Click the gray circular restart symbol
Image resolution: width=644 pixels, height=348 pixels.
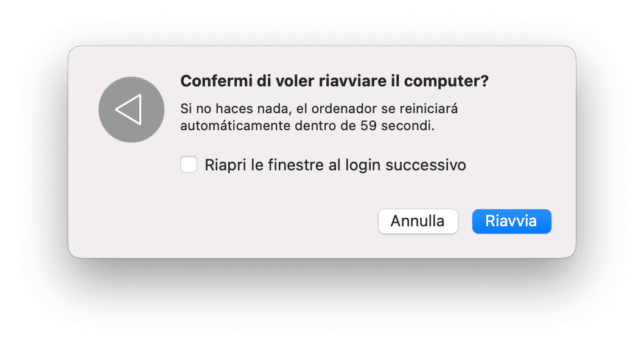131,110
